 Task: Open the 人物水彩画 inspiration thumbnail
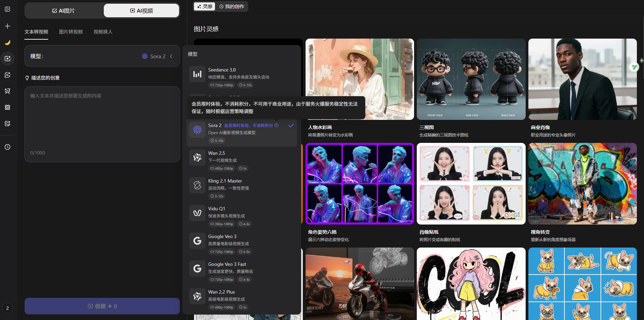tap(359, 79)
